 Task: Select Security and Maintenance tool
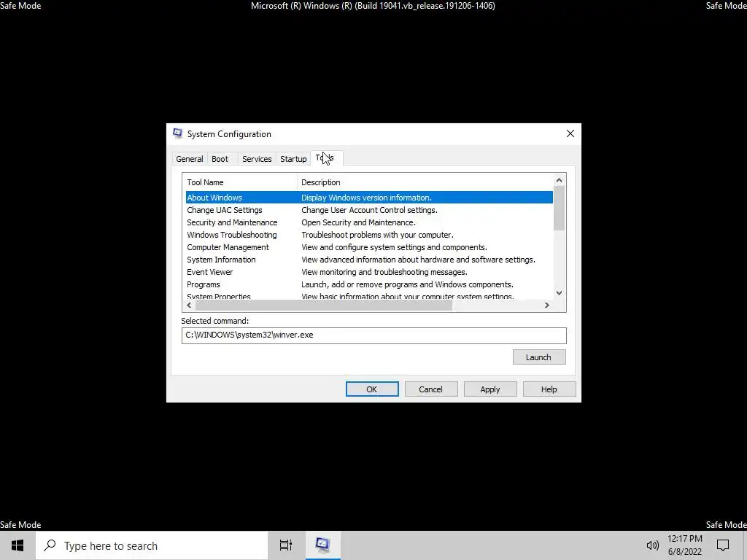tap(369, 222)
